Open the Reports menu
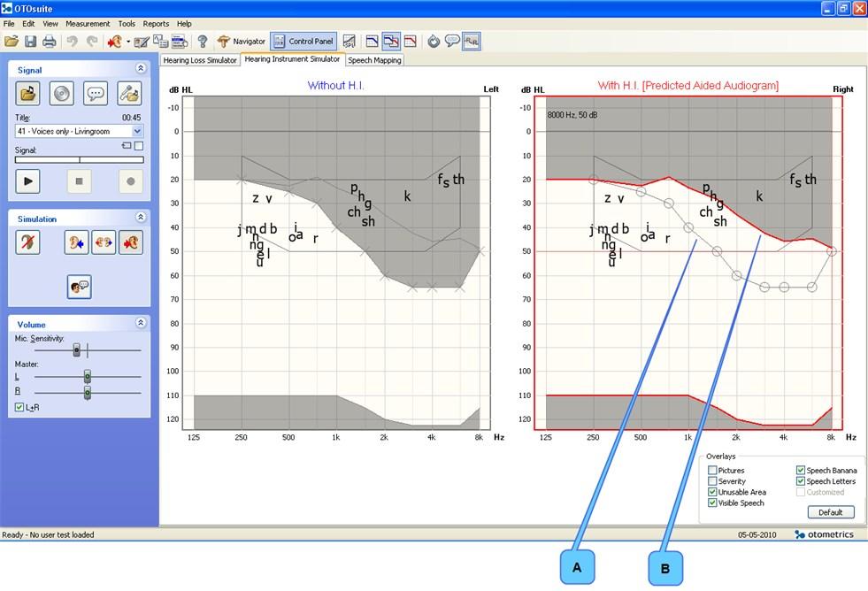Image resolution: width=868 pixels, height=591 pixels. pos(156,24)
